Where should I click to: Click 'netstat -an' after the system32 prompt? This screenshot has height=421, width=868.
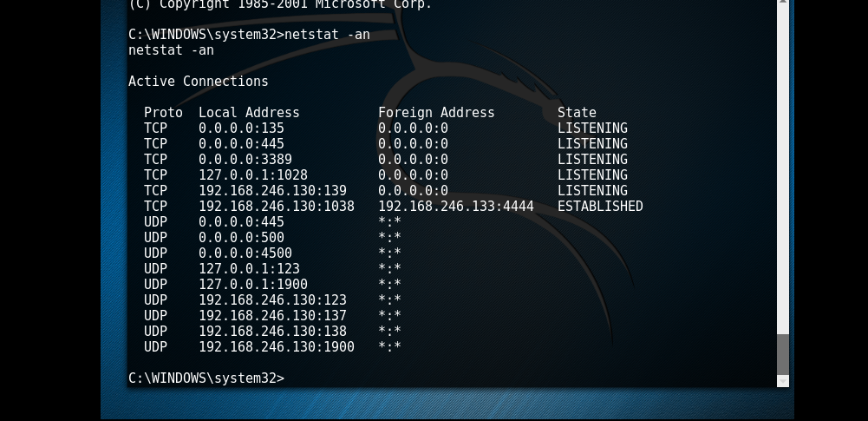pos(327,35)
